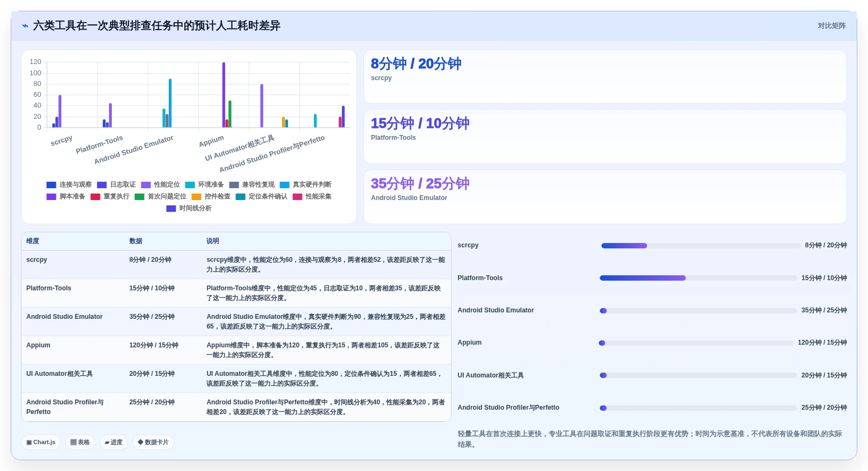Click the Appium x-axis label in chart

[x=211, y=141]
